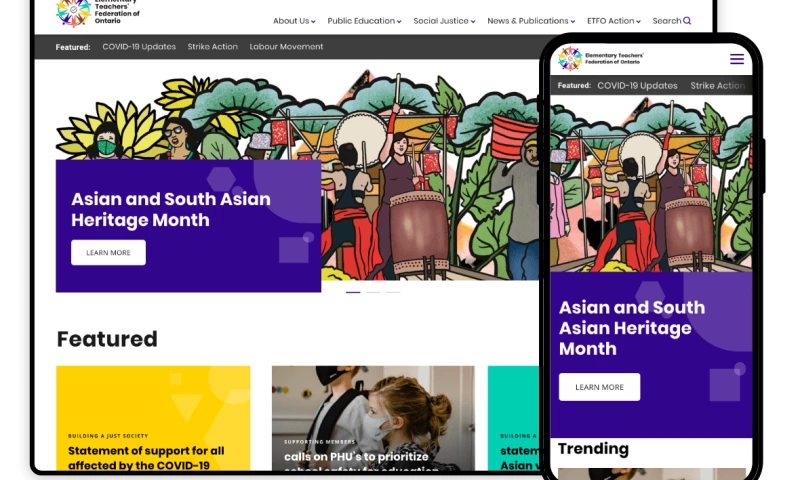This screenshot has height=480, width=800.
Task: Click the ETFO logo in mobile view
Action: [601, 58]
